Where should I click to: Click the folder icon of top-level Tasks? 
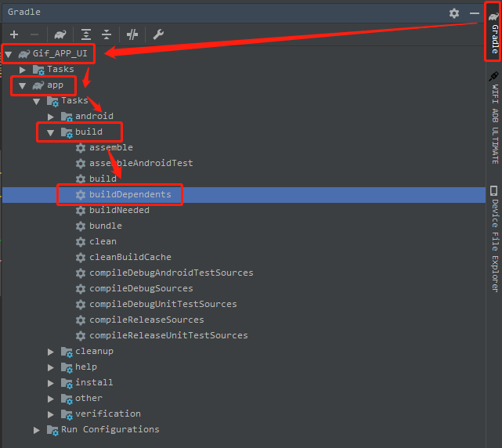pos(38,70)
